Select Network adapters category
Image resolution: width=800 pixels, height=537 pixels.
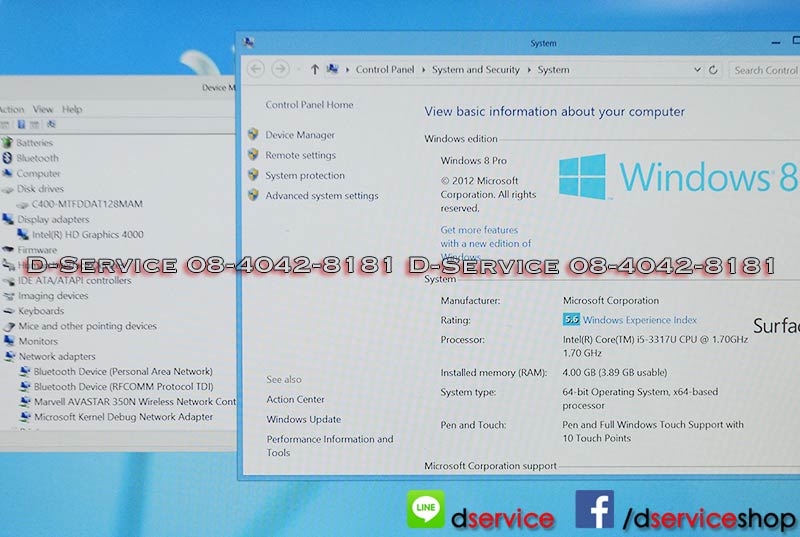coord(57,356)
